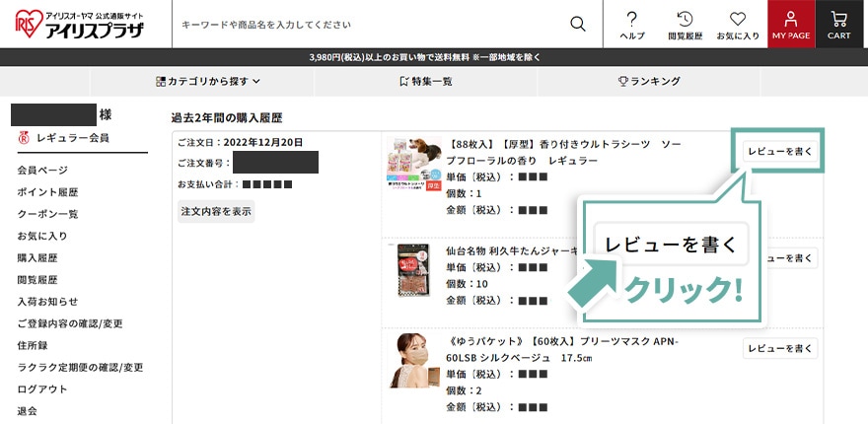Click the Iris Plaza logo
Screen dimensions: 868x424
point(79,24)
